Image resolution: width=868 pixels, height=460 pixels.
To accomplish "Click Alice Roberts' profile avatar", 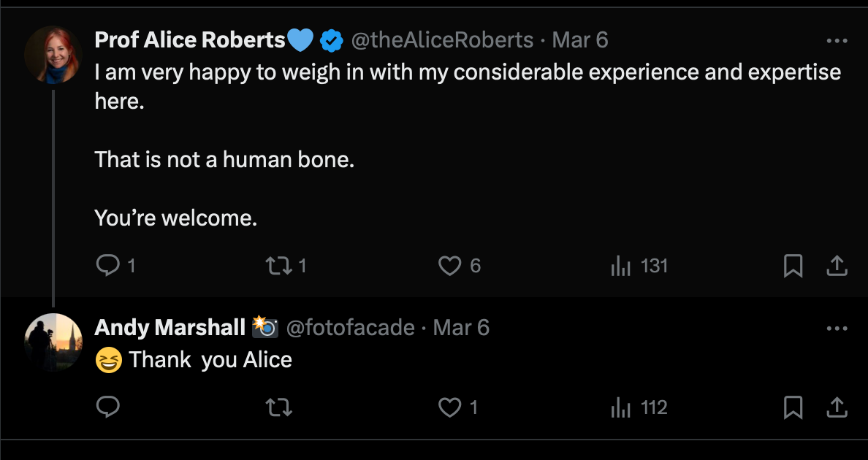I will click(53, 55).
